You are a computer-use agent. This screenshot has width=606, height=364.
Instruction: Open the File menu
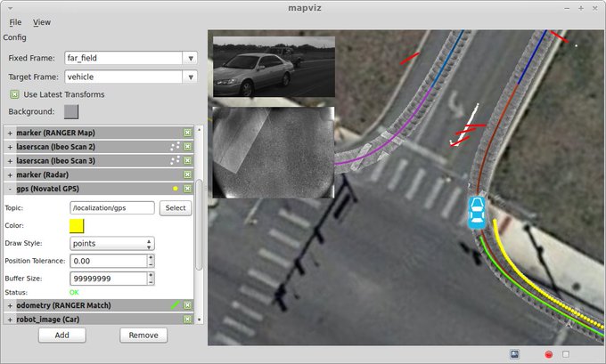click(x=16, y=22)
